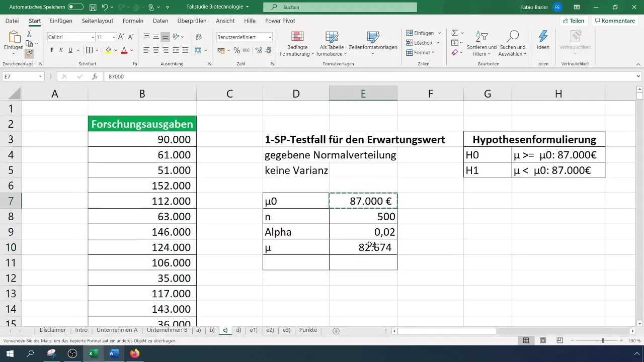Add a decimal place icon
Image resolution: width=644 pixels, height=362 pixels.
tap(259, 50)
